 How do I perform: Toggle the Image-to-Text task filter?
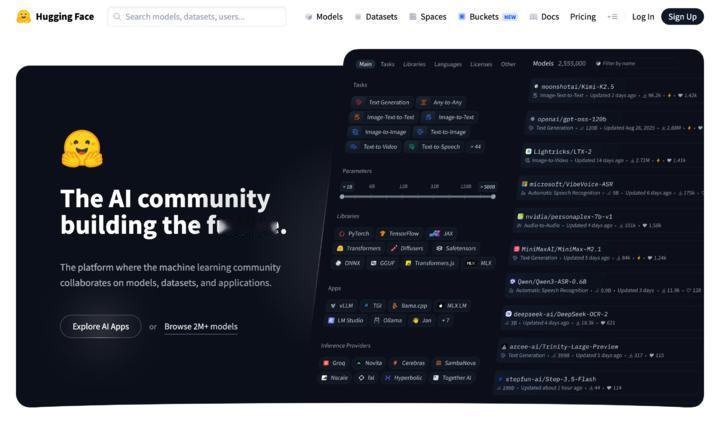coord(450,117)
